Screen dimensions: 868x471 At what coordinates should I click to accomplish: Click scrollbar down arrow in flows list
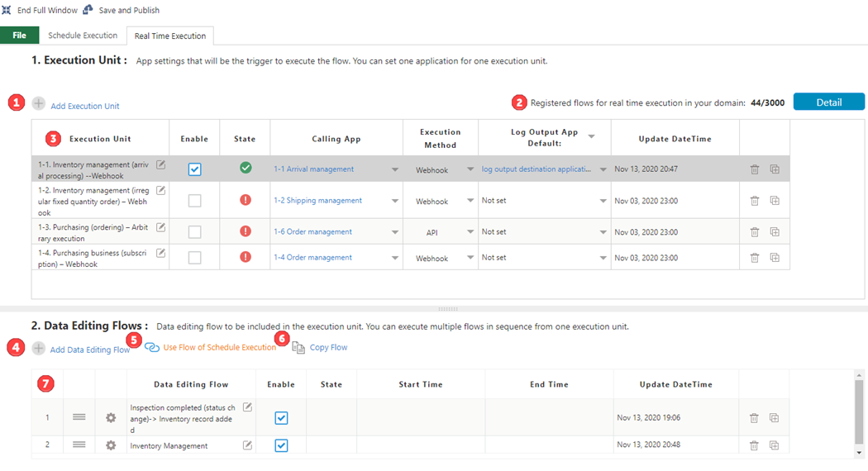(x=859, y=453)
